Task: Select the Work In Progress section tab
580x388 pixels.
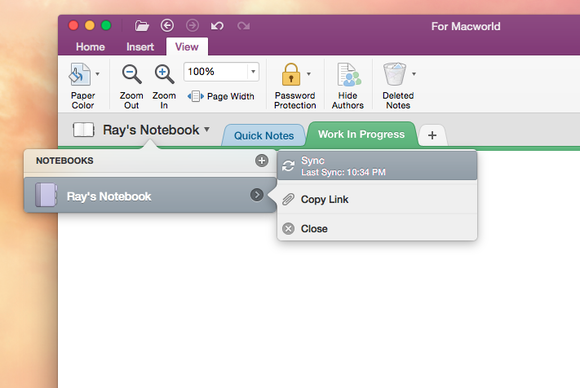Action: click(x=361, y=134)
